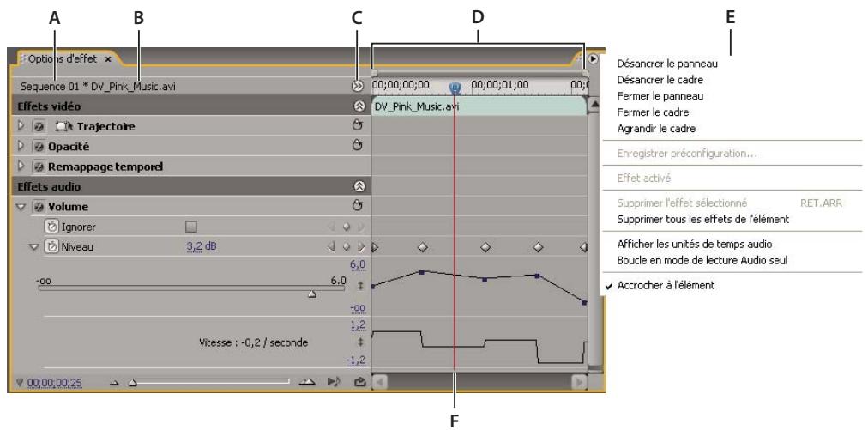
Task: Expand the Trajectoire effect properties
Action: [21, 126]
